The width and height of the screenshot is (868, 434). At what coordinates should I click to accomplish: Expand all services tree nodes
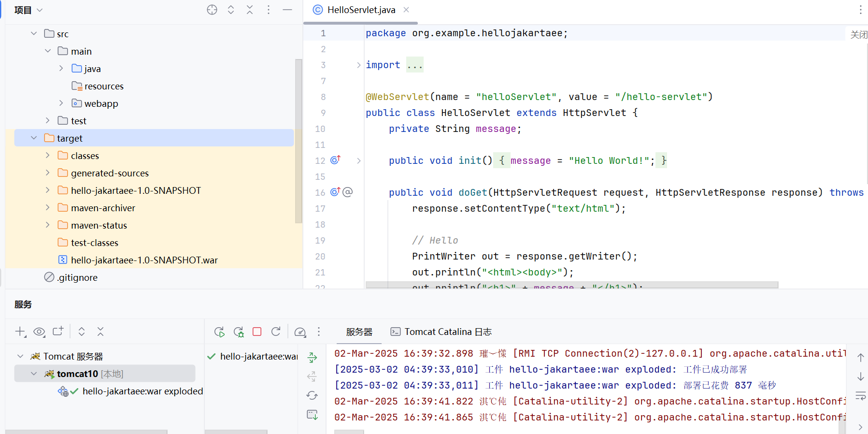pos(82,332)
